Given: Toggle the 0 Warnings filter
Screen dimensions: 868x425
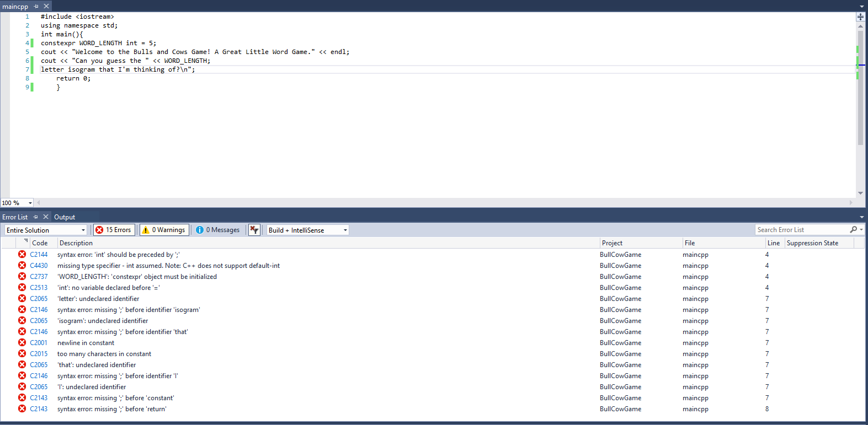Looking at the screenshot, I should (164, 230).
